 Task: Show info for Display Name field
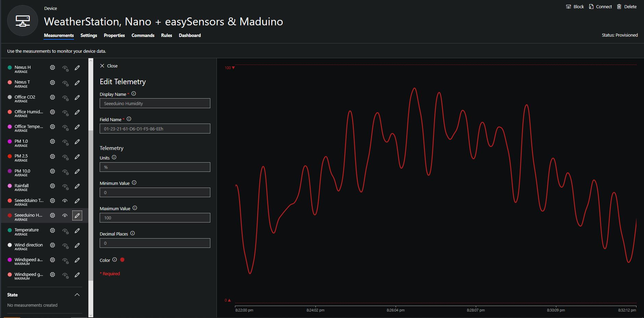pos(134,94)
